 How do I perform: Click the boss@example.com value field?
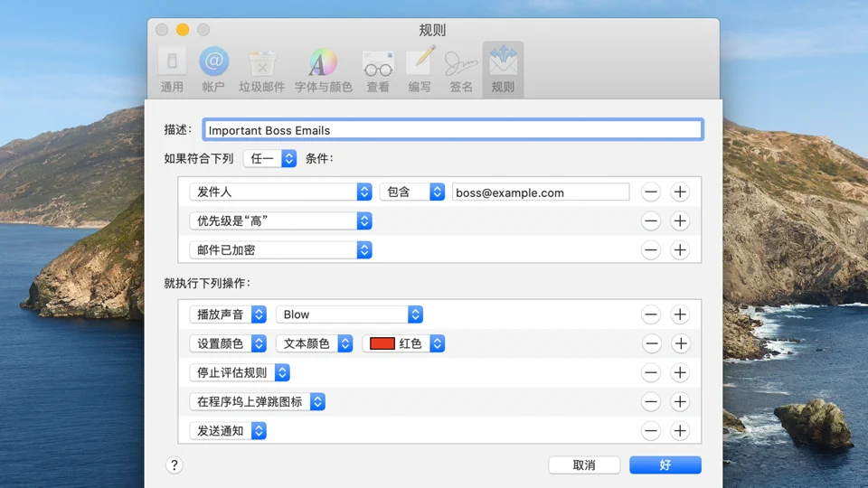point(541,192)
